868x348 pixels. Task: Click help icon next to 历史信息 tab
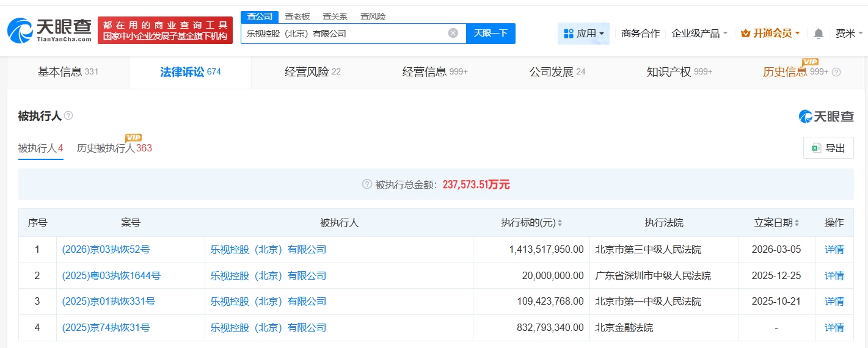(836, 72)
